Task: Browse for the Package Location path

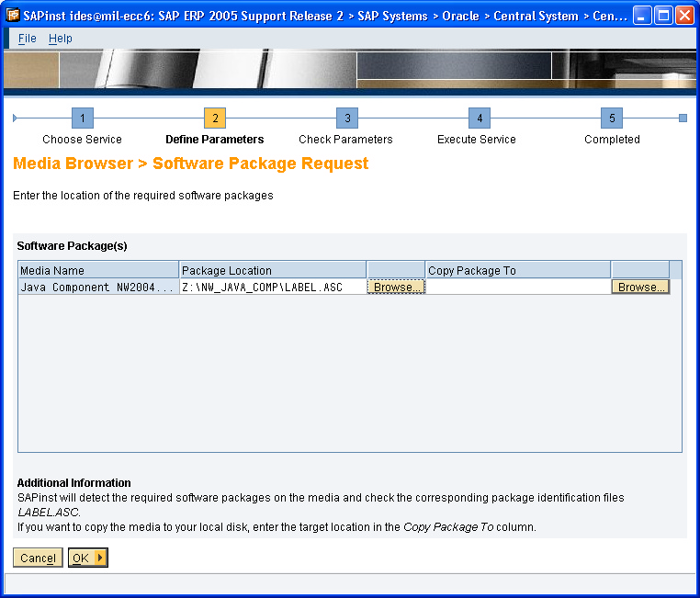Action: coord(396,288)
